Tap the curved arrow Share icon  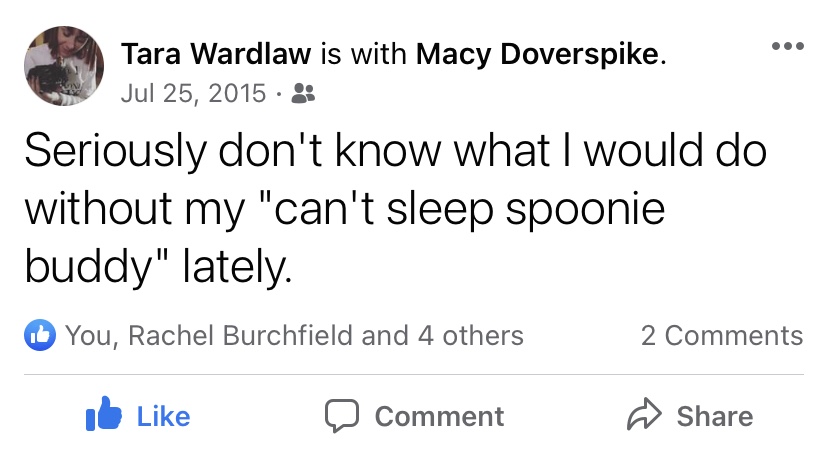coord(642,415)
